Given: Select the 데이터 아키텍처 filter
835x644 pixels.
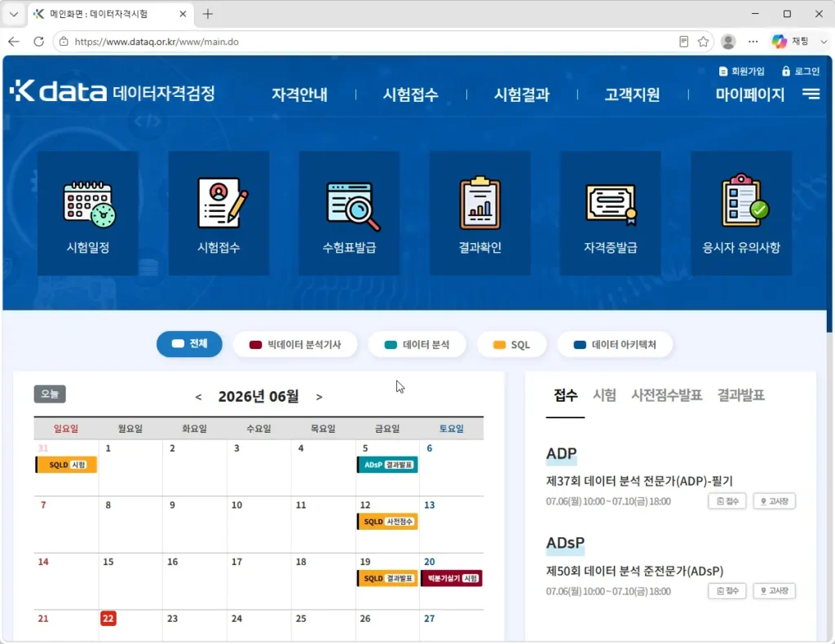Looking at the screenshot, I should coord(615,344).
